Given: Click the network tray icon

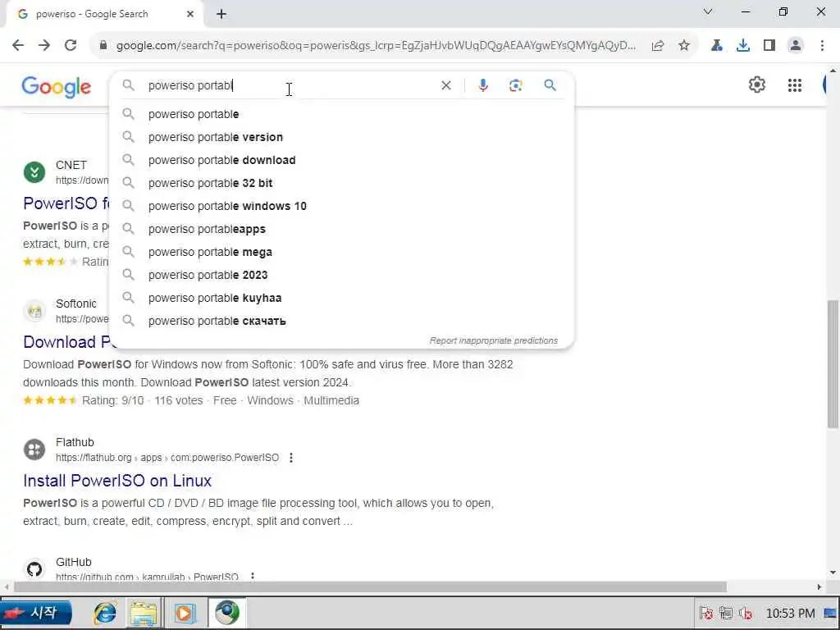Looking at the screenshot, I should 726,614.
